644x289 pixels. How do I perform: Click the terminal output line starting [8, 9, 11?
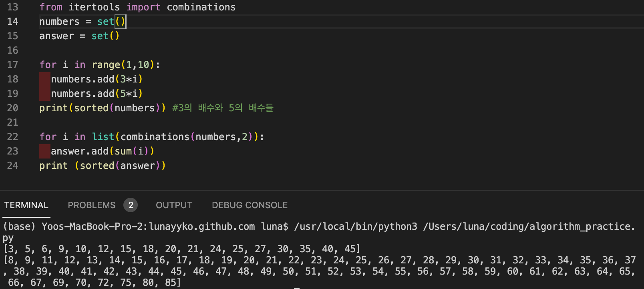click(x=320, y=260)
